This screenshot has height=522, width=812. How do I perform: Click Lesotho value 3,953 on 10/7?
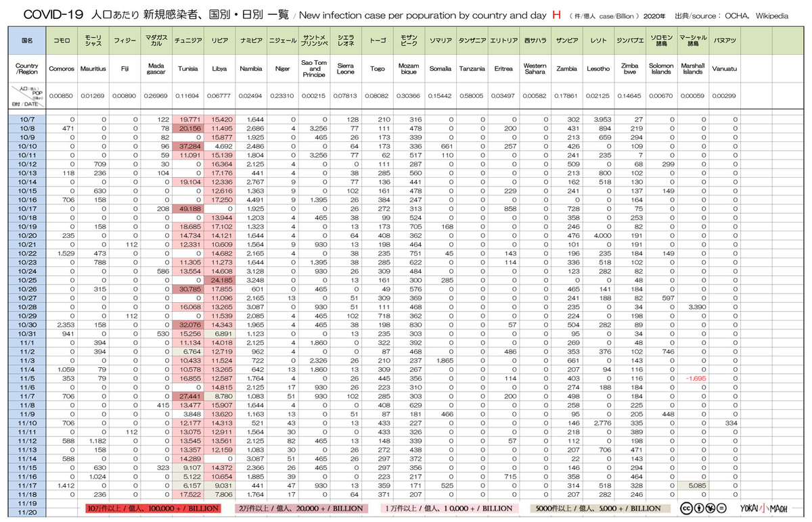603,118
